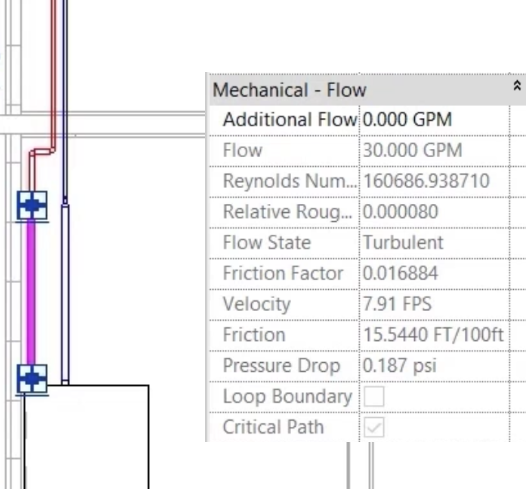Click the Friction value 15.5440 FT/100ft

433,335
